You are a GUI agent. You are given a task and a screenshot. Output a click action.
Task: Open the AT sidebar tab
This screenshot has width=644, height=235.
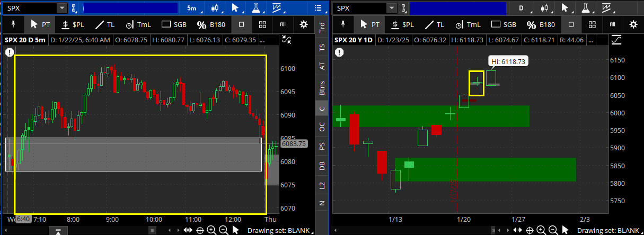pyautogui.click(x=321, y=66)
